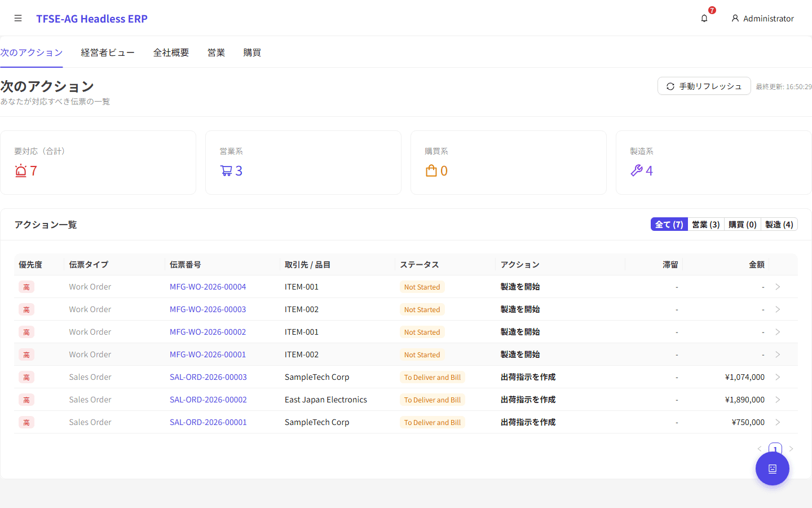Click the 金額 column header
Screen dimensions: 812x508
tap(756, 265)
